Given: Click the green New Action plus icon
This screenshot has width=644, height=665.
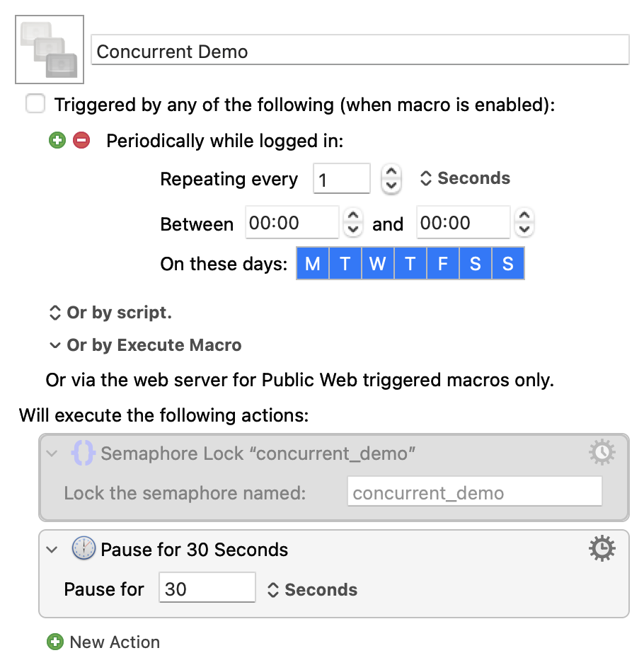Looking at the screenshot, I should tap(54, 642).
